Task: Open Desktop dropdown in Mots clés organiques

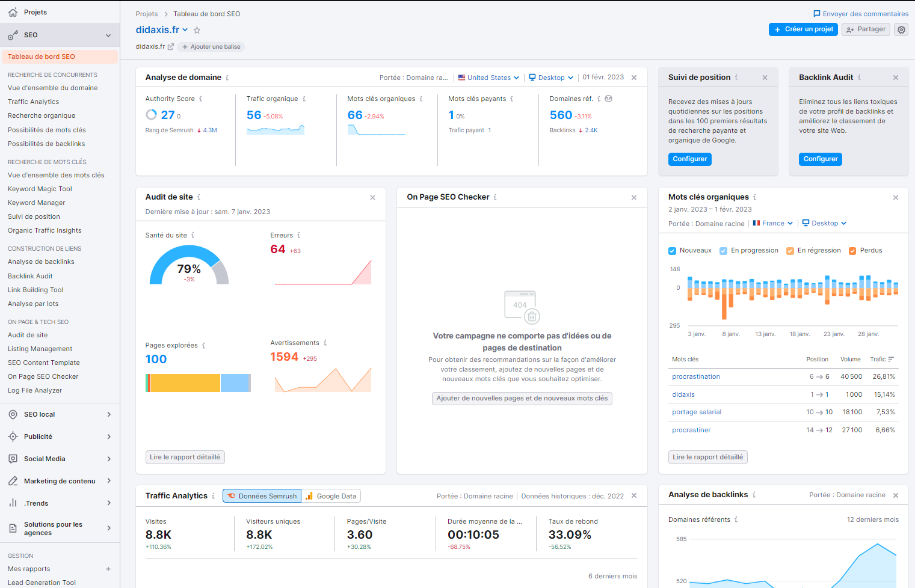Action: pos(824,223)
